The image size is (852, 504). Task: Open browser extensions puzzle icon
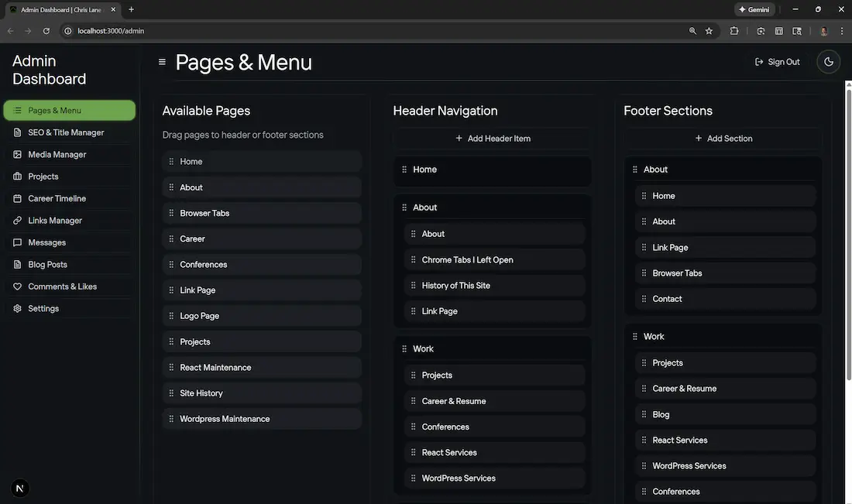pyautogui.click(x=734, y=31)
